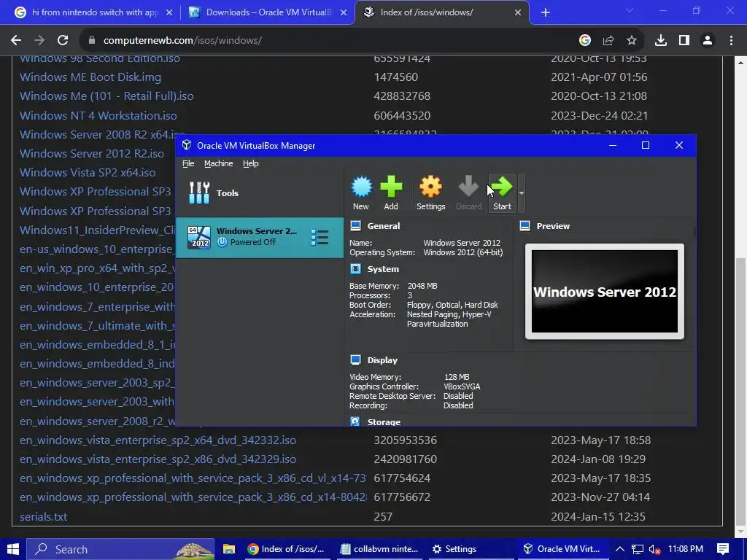Open VirtualBox machine Settings gear icon
This screenshot has width=747, height=560.
(430, 192)
